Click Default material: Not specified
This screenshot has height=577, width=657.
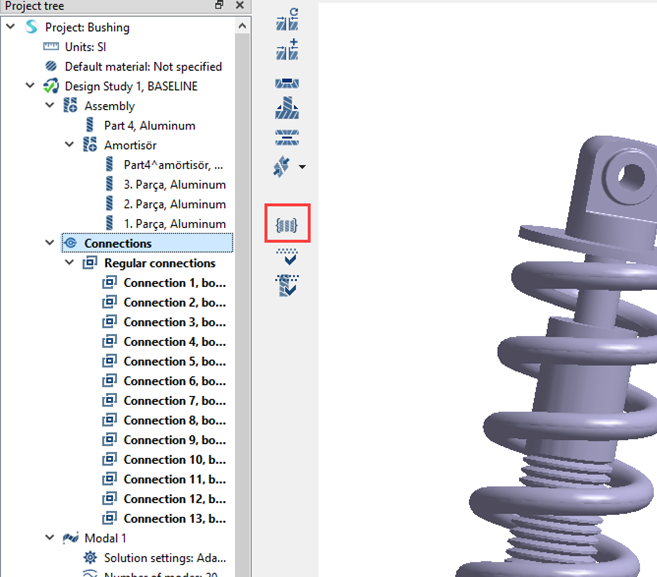(x=143, y=67)
